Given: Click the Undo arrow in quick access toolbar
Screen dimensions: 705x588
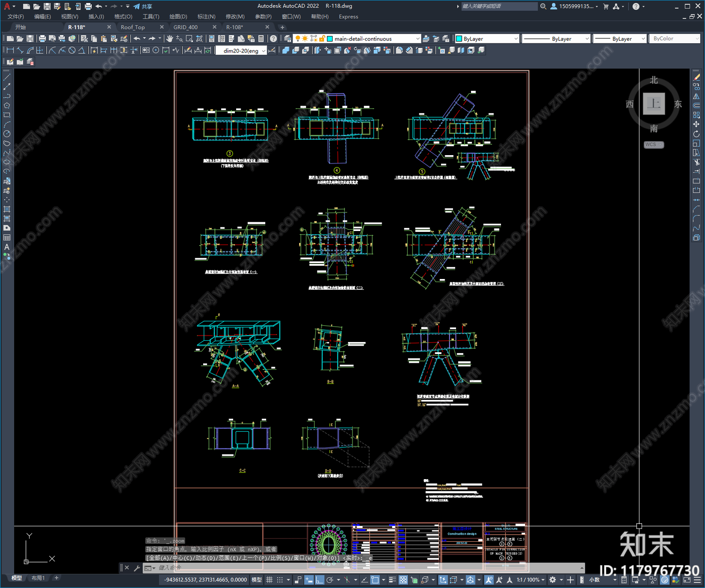Looking at the screenshot, I should 99,6.
